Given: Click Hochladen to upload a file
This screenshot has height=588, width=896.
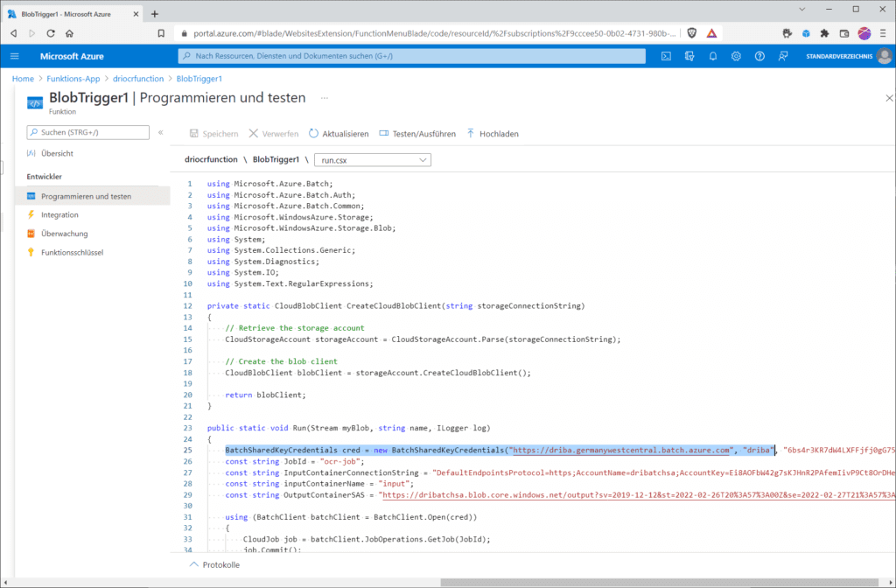Looking at the screenshot, I should coord(493,134).
